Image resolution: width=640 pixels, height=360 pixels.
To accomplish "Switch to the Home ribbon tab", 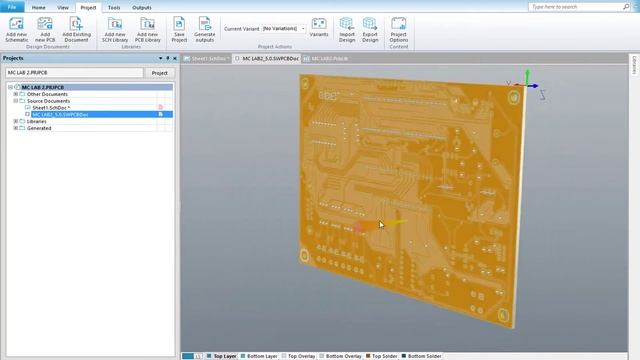I will click(x=38, y=7).
